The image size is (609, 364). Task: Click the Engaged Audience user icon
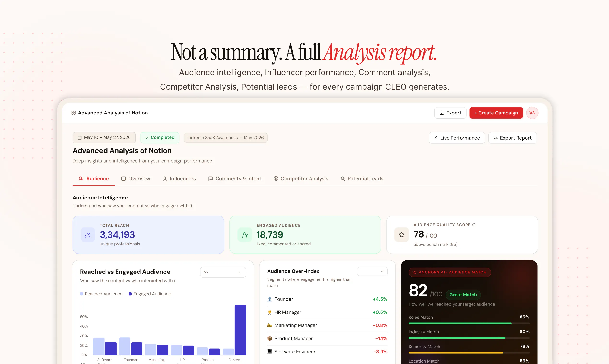pos(245,235)
